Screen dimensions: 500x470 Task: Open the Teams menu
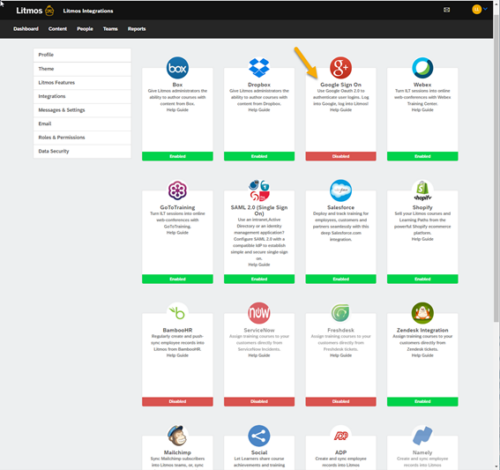(110, 29)
